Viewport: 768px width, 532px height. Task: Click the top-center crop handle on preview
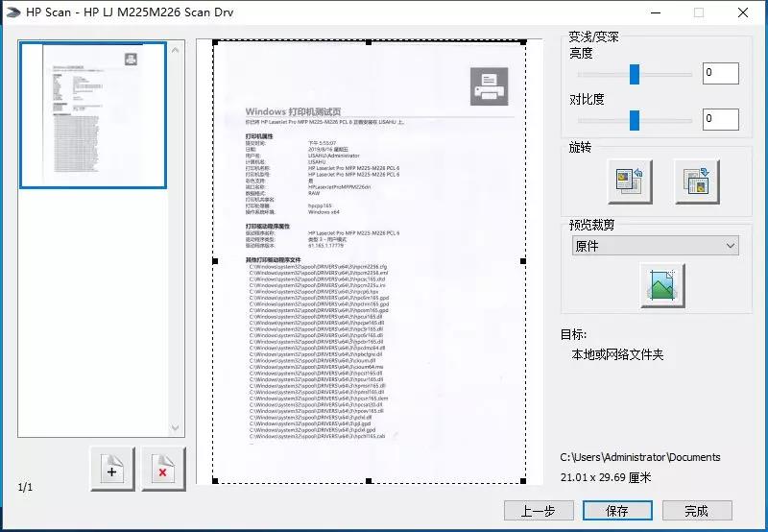pos(370,42)
